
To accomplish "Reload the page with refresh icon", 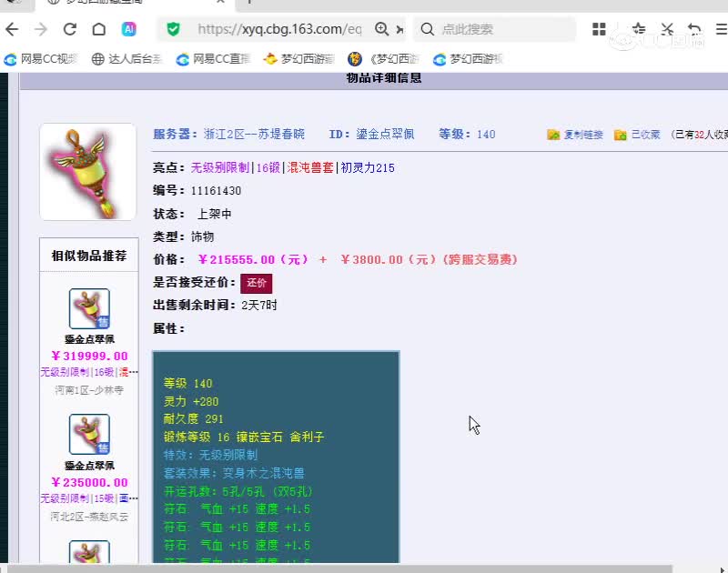I will click(70, 29).
